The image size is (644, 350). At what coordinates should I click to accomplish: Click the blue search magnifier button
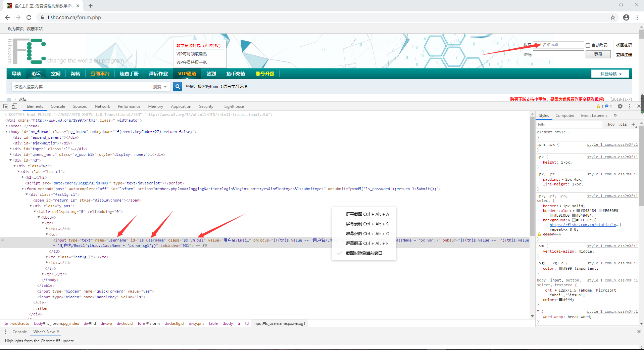pyautogui.click(x=178, y=87)
